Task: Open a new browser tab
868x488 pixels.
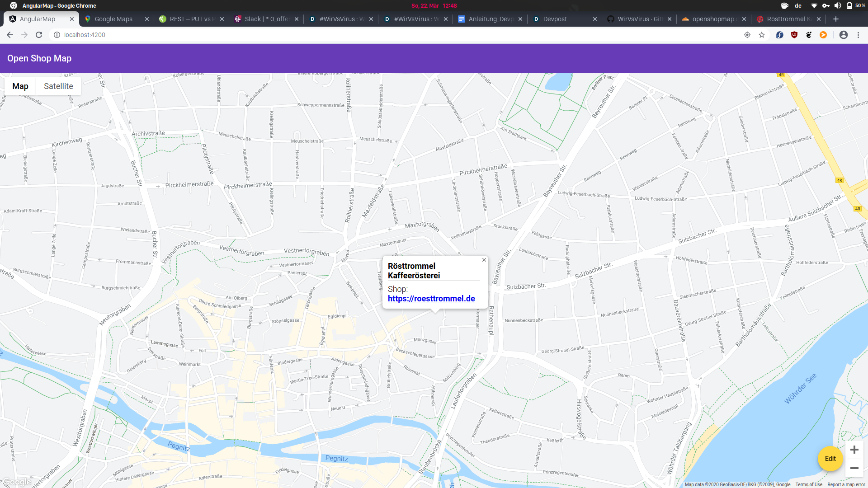Action: [x=836, y=19]
